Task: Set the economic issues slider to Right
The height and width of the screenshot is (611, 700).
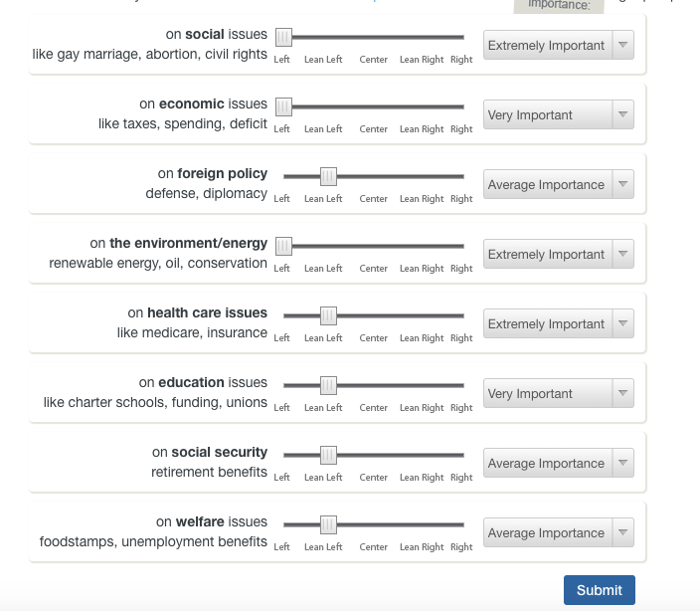Action: (462, 106)
